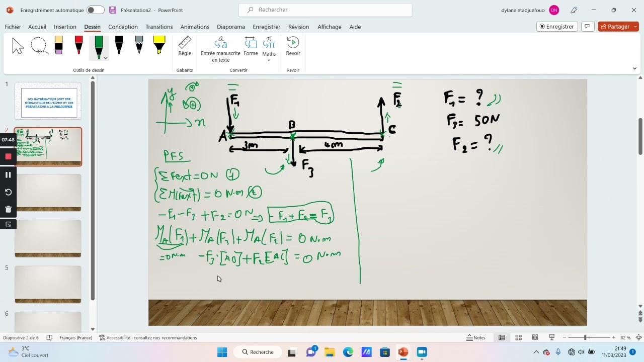Click Français (France) language indicator

pos(75,337)
